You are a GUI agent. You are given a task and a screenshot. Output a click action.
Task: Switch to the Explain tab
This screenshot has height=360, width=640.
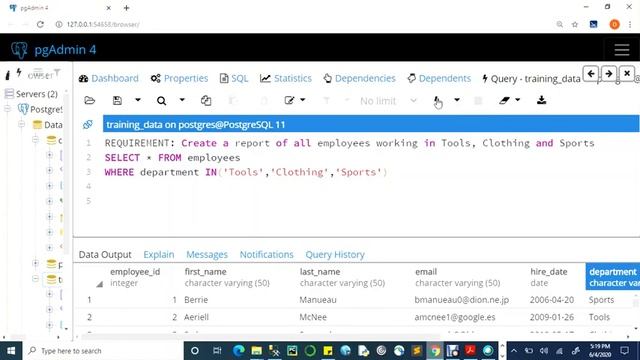click(159, 255)
